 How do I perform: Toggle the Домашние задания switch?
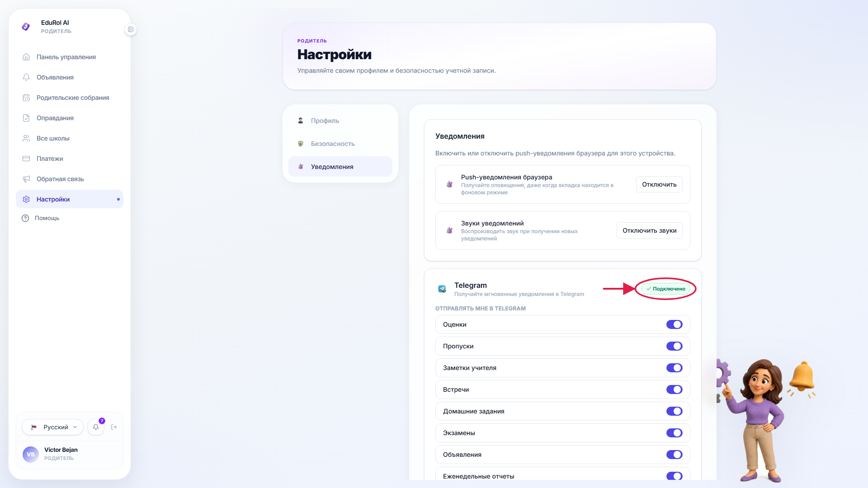point(674,411)
